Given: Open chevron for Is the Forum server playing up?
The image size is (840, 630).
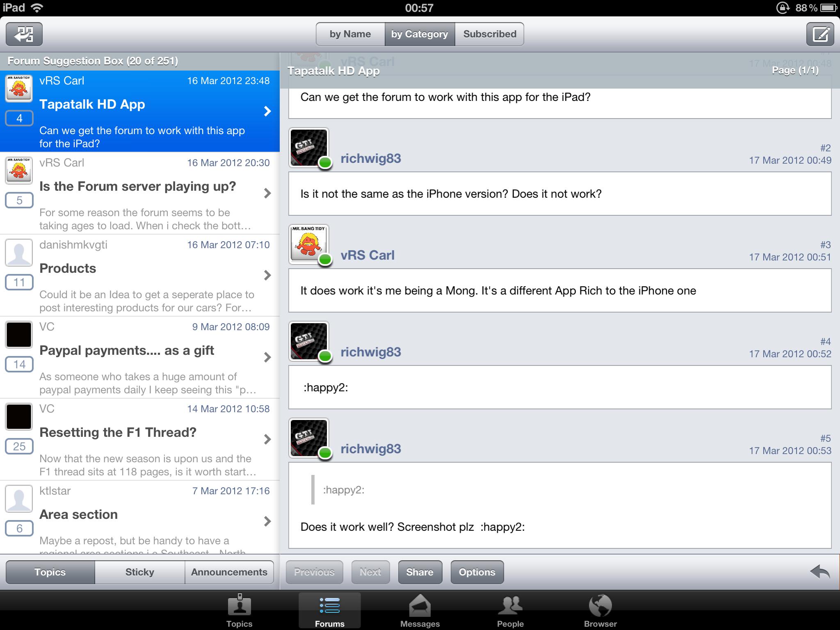Looking at the screenshot, I should [267, 193].
